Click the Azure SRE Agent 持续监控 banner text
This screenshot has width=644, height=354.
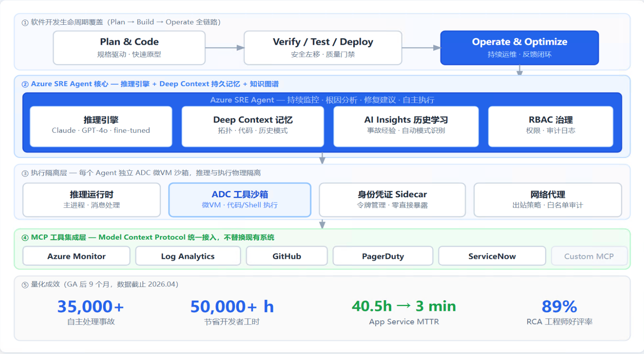coord(322,100)
